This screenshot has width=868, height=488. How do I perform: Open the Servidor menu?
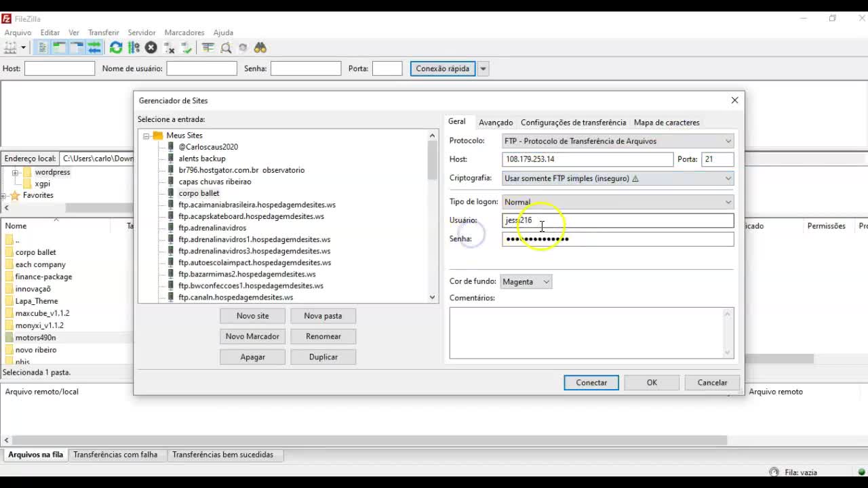click(x=142, y=33)
